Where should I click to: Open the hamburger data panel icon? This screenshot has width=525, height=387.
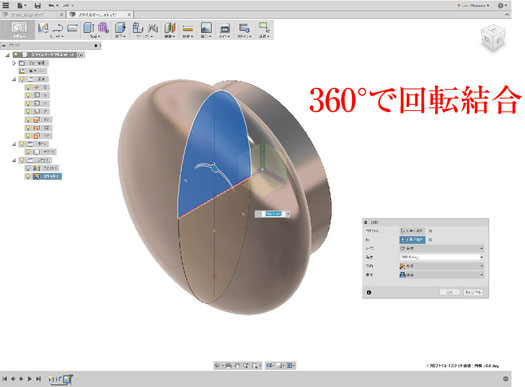[6, 5]
